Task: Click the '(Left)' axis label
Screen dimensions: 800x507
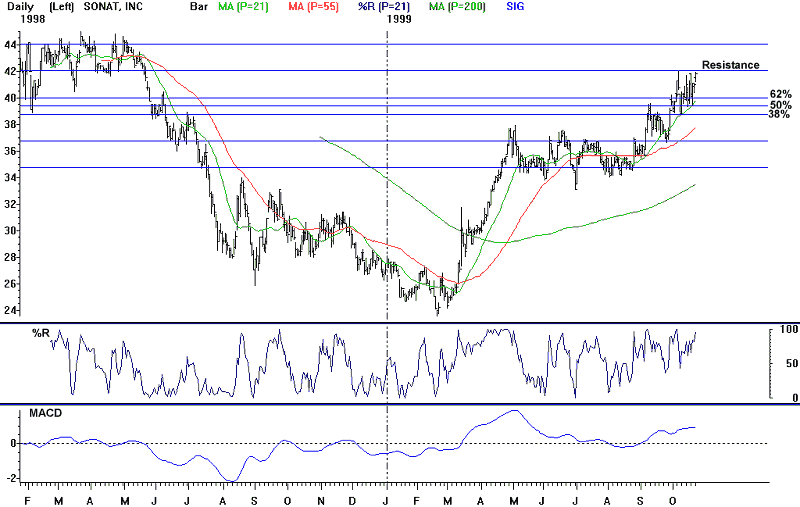Action: [x=62, y=7]
